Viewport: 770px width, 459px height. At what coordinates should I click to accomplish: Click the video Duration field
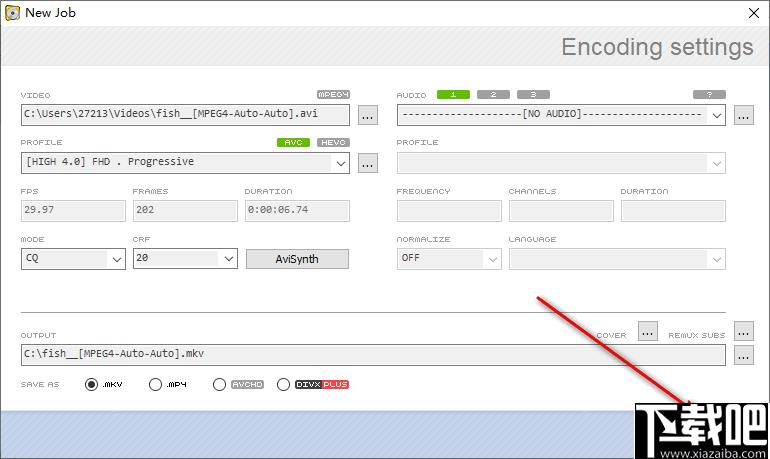[x=297, y=211]
